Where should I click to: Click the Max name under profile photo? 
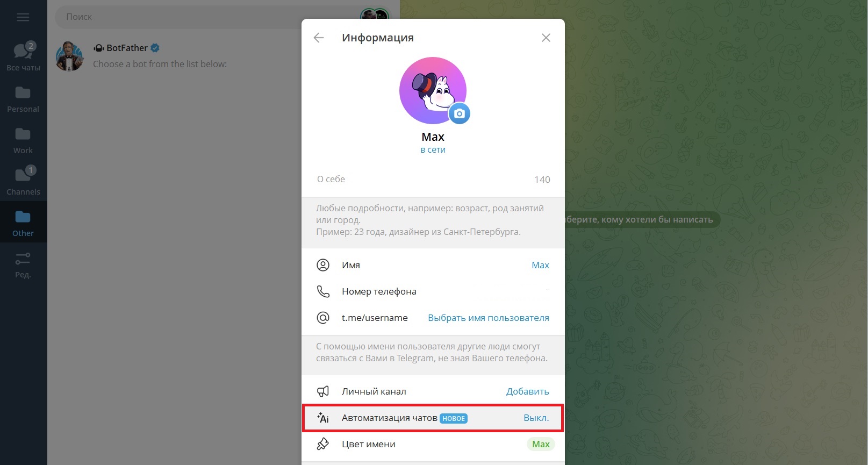(x=433, y=137)
